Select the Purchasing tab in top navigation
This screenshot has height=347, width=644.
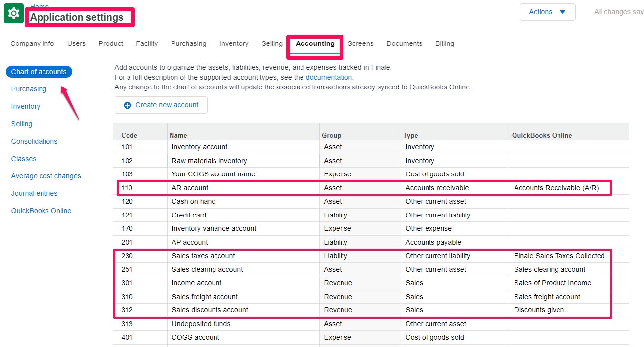[188, 43]
